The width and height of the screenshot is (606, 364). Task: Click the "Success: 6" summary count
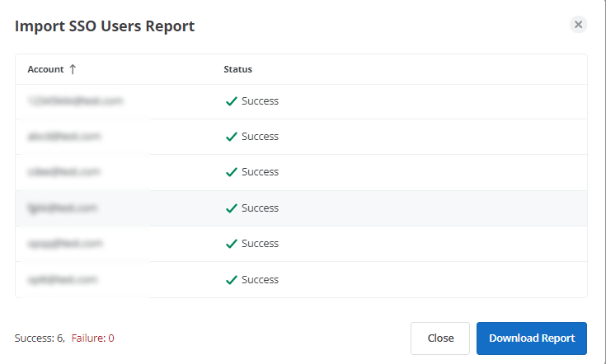tap(39, 338)
